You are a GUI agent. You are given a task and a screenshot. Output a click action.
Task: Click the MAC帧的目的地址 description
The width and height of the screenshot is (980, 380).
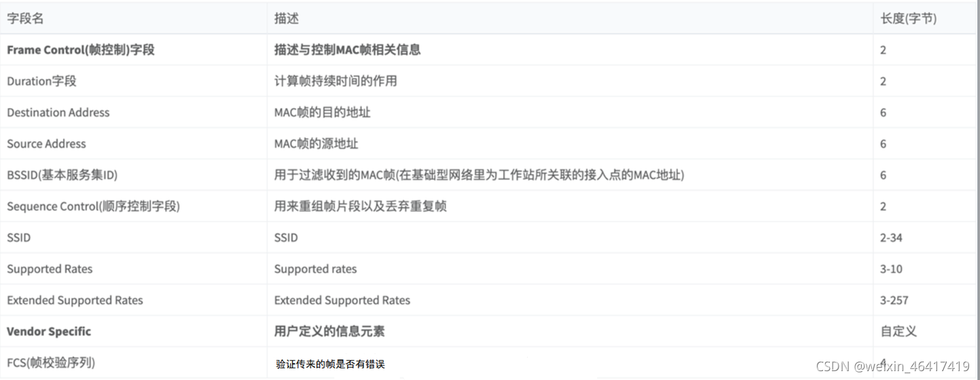tap(323, 112)
